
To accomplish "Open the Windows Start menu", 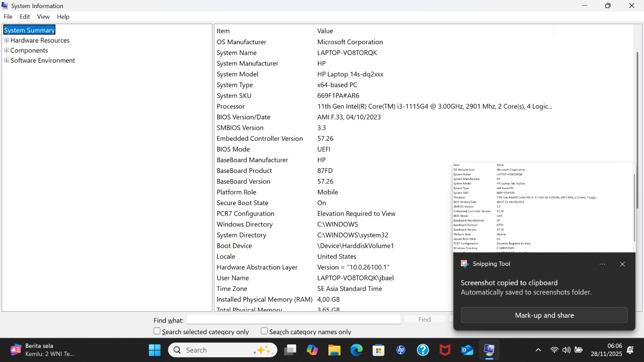I will click(x=155, y=350).
